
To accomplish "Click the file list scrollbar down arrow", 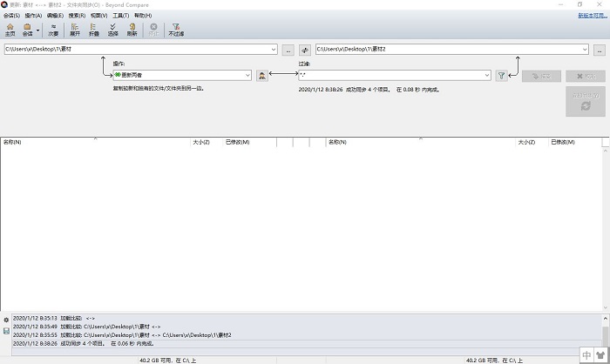I will tap(606, 307).
